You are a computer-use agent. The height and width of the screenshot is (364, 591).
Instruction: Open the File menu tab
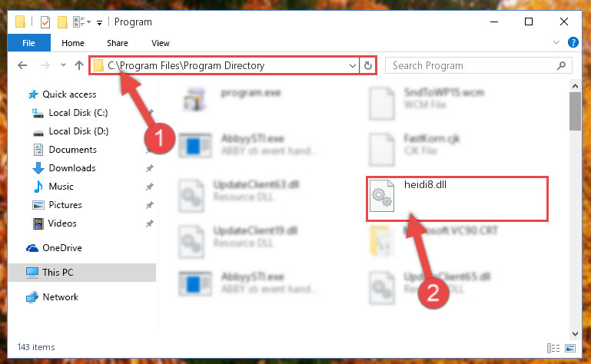tap(29, 43)
